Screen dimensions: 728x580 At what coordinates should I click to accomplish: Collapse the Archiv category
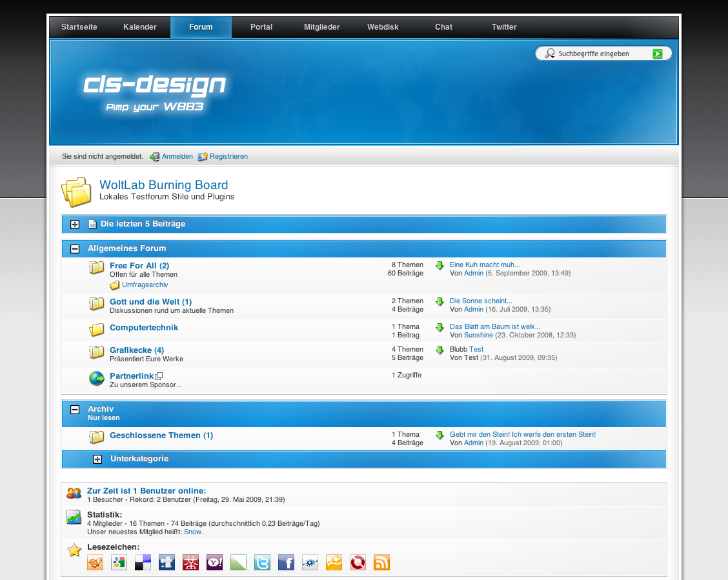click(75, 409)
